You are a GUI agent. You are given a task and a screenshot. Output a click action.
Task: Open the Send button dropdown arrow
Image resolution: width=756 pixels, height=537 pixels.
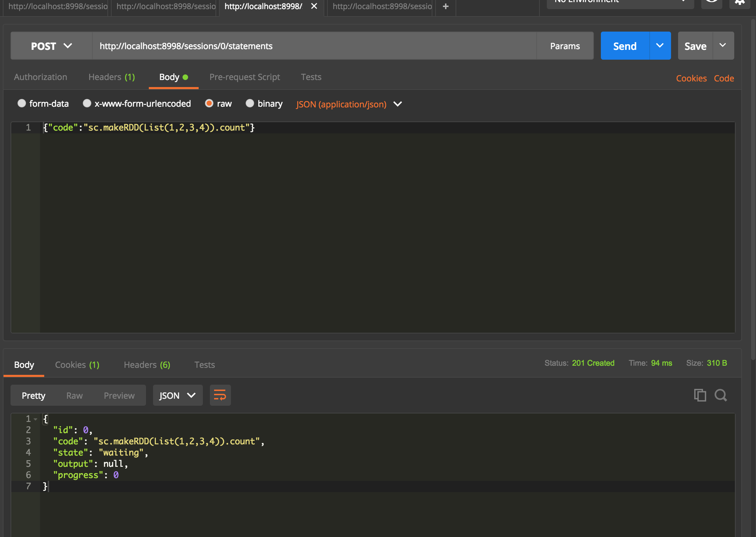pyautogui.click(x=660, y=46)
